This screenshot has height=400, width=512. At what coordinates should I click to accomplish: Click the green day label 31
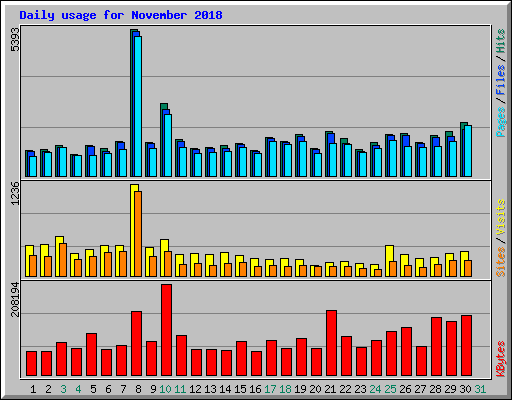pyautogui.click(x=480, y=389)
